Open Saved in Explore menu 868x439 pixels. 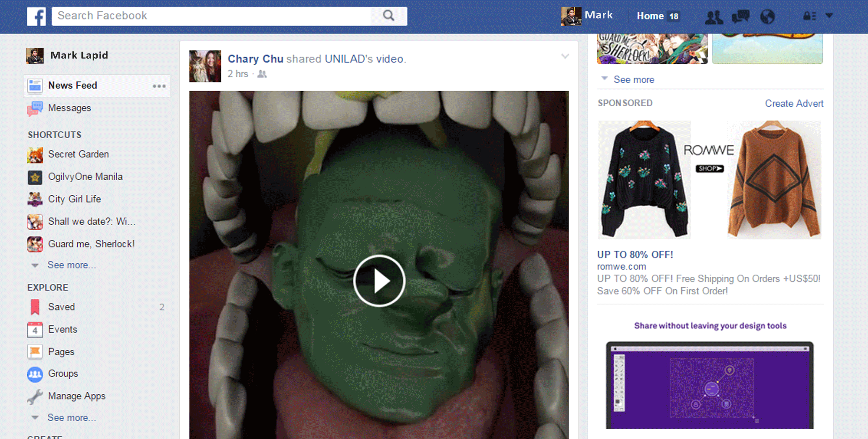pos(61,307)
